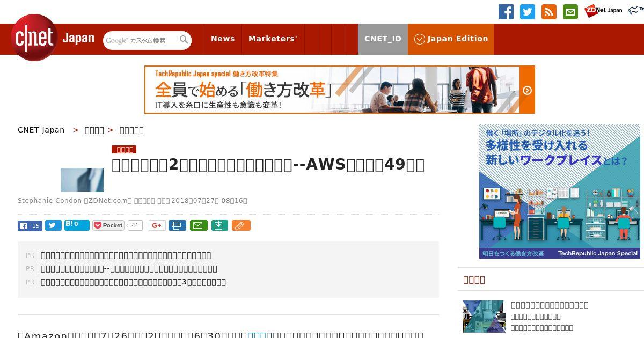Open the sidebar feature thumbnail image
This screenshot has height=338, width=644.
tap(484, 317)
